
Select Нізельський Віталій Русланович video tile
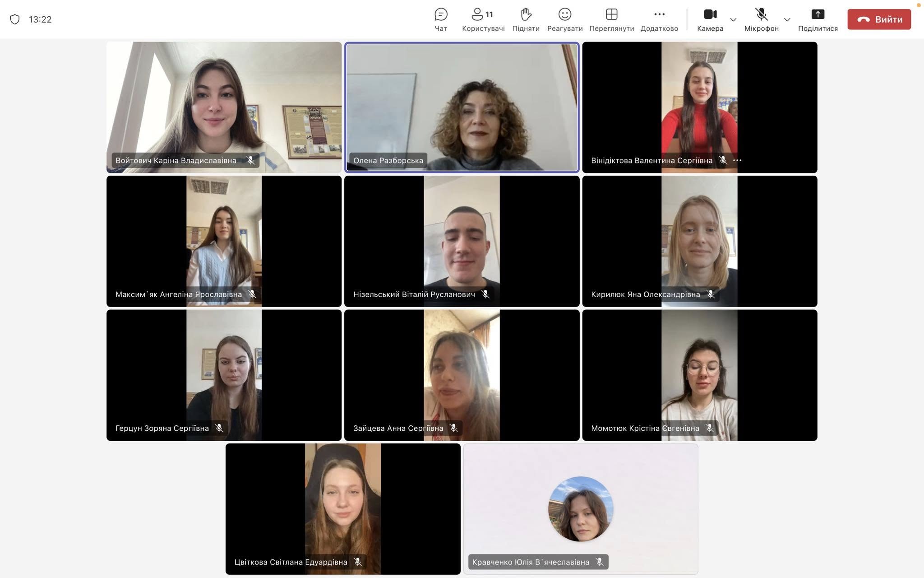click(x=462, y=241)
